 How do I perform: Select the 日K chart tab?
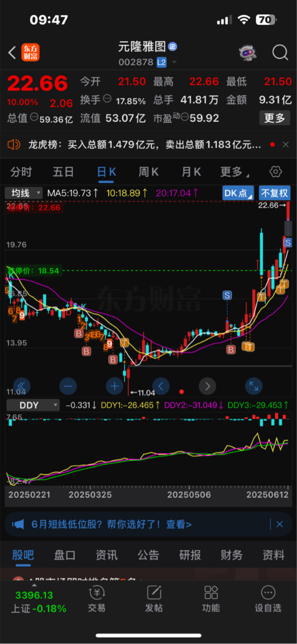pyautogui.click(x=106, y=173)
